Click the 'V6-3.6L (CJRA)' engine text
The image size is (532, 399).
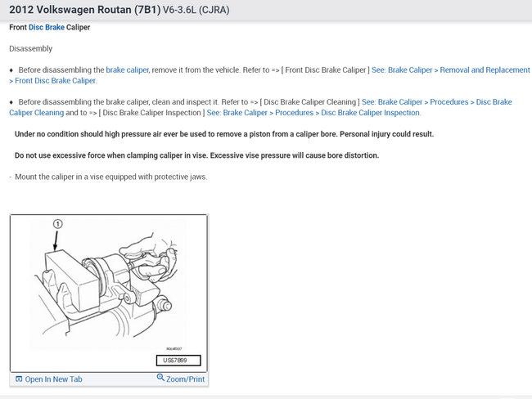pyautogui.click(x=196, y=10)
